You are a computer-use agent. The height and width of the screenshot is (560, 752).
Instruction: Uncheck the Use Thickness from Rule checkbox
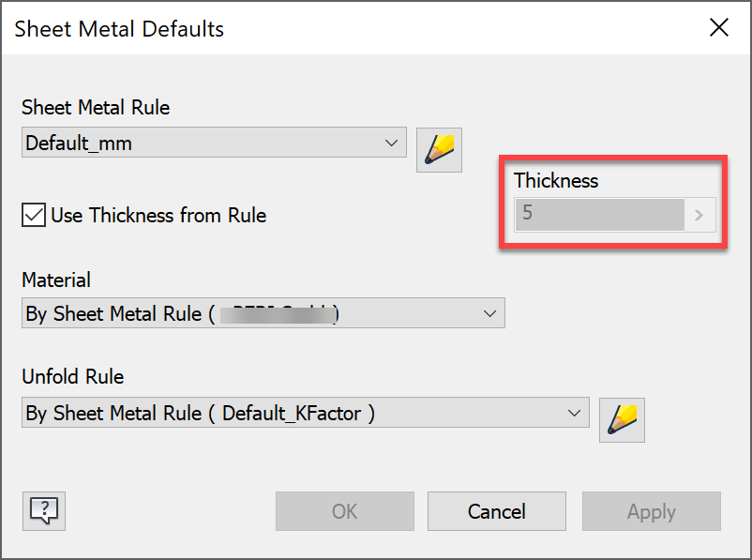tap(34, 215)
